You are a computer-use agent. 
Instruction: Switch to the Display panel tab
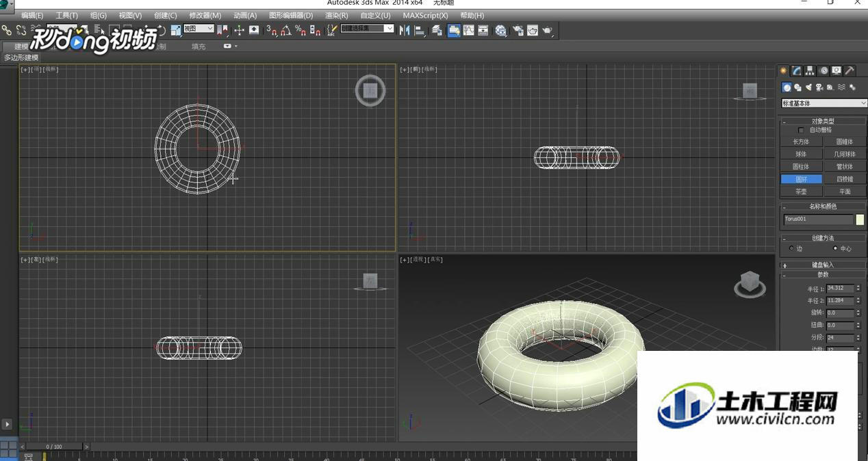[837, 70]
